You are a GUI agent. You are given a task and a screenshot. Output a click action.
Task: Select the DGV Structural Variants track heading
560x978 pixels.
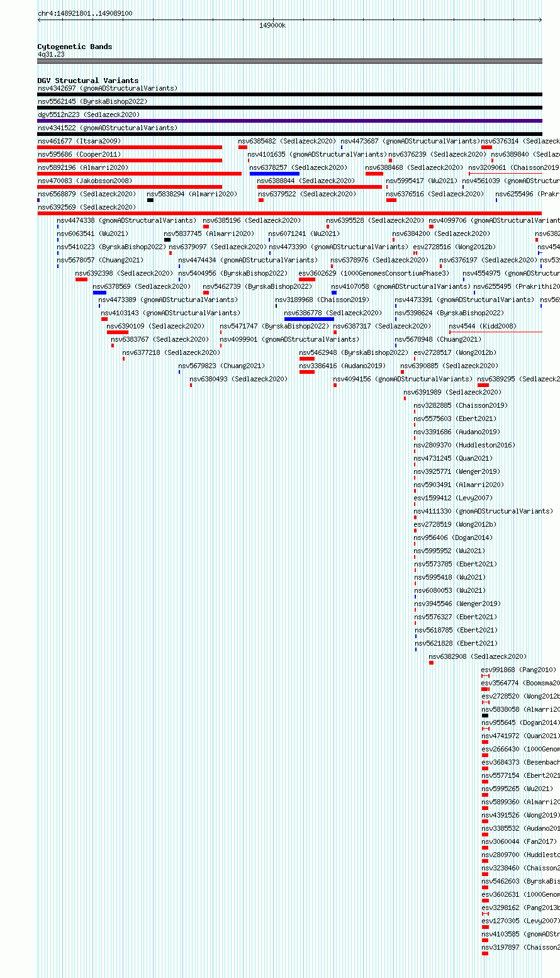(x=88, y=81)
